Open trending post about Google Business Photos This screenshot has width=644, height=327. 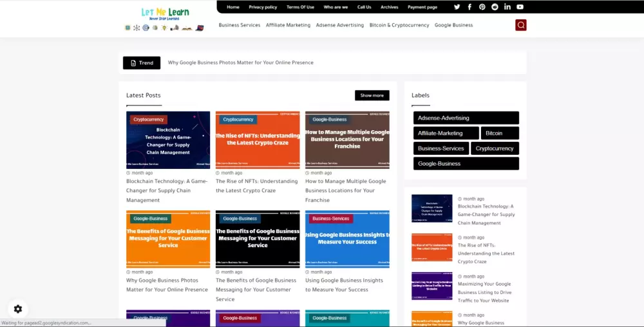click(241, 63)
